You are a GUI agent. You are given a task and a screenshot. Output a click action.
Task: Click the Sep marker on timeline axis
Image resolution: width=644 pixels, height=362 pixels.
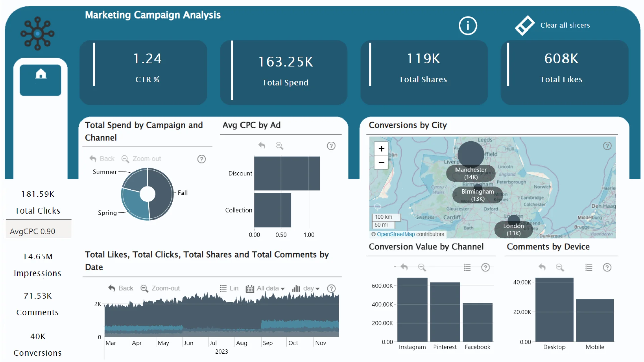(268, 343)
